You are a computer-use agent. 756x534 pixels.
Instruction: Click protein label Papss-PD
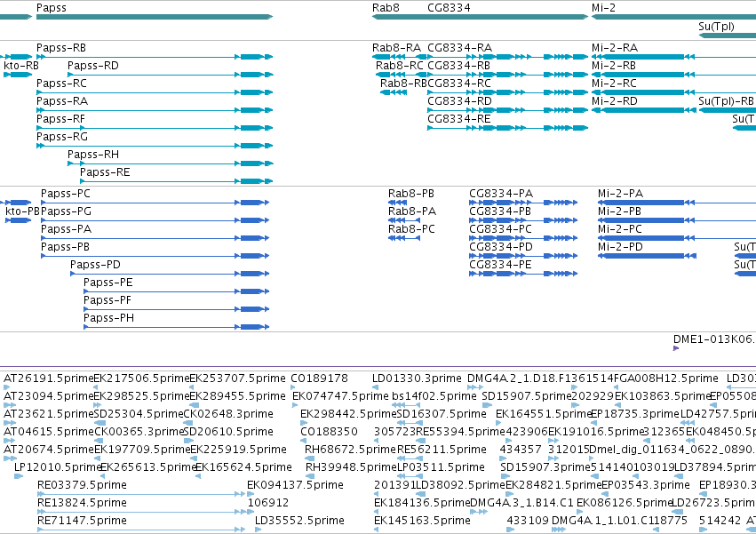pyautogui.click(x=95, y=266)
